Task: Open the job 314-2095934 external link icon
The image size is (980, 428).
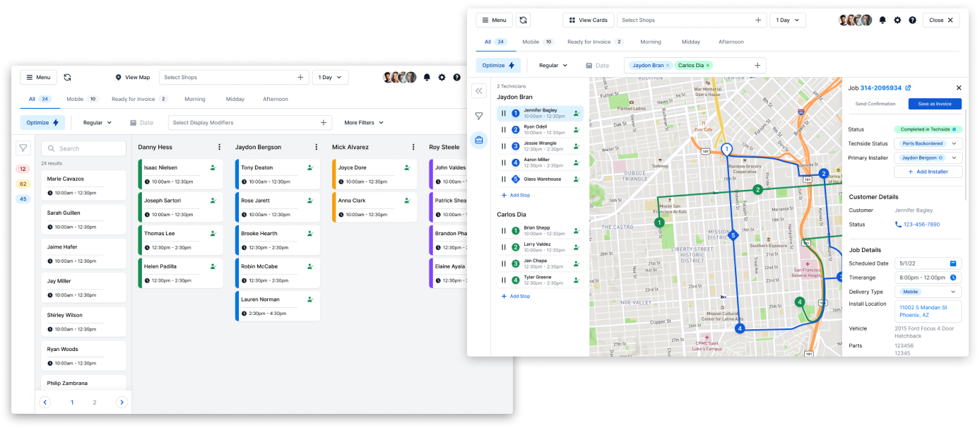Action: 908,88
